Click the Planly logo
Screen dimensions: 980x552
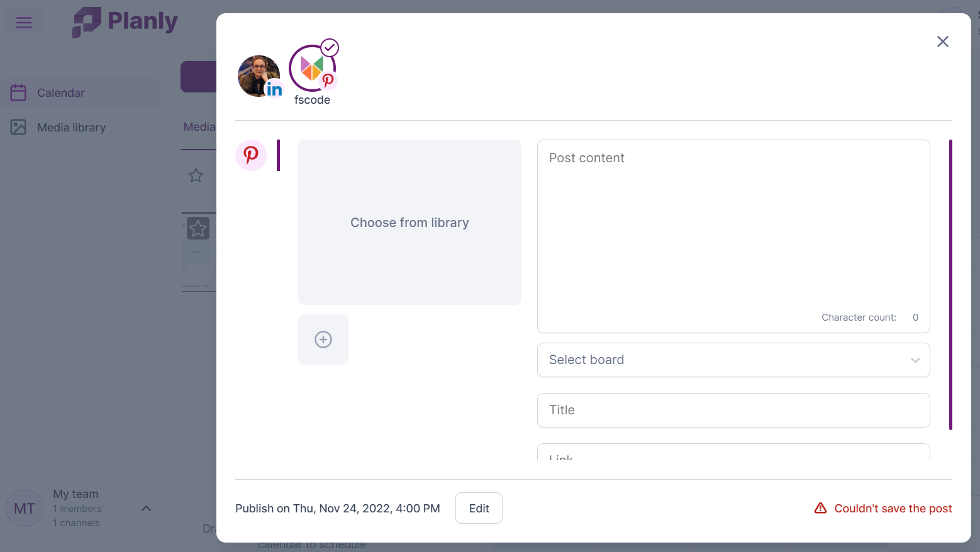[125, 22]
